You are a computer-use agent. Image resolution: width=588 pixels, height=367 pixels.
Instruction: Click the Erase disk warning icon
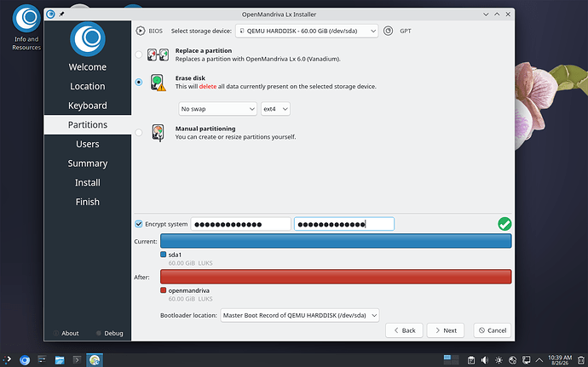(x=158, y=82)
